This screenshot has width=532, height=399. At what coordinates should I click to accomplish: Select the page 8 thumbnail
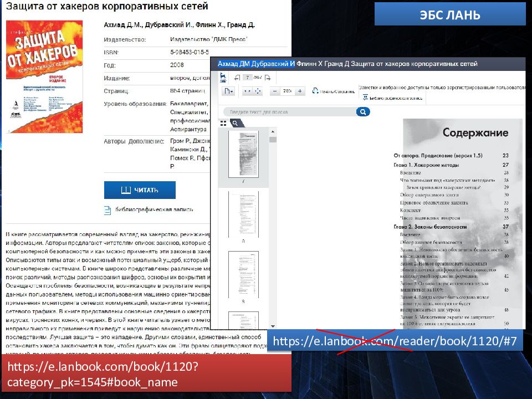[x=243, y=214]
